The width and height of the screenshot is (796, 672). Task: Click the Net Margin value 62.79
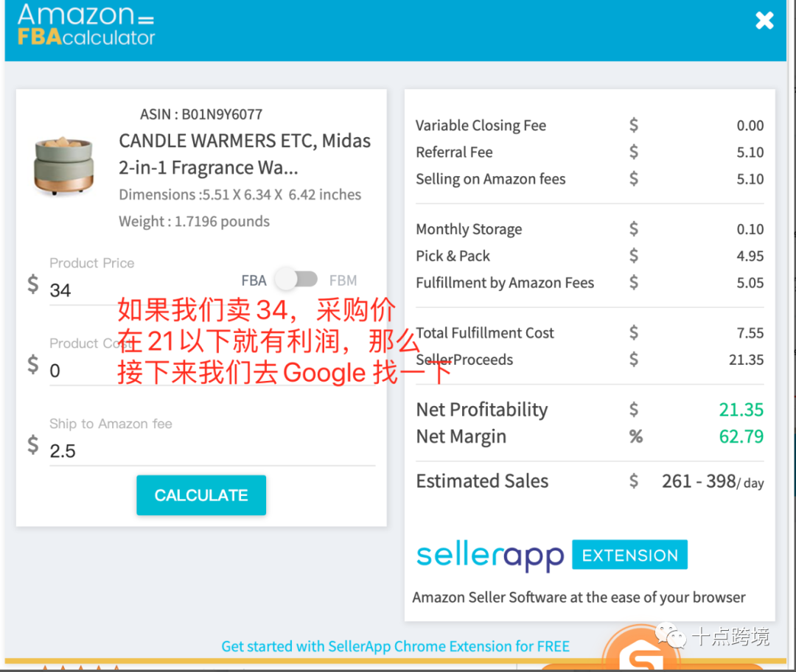point(741,436)
